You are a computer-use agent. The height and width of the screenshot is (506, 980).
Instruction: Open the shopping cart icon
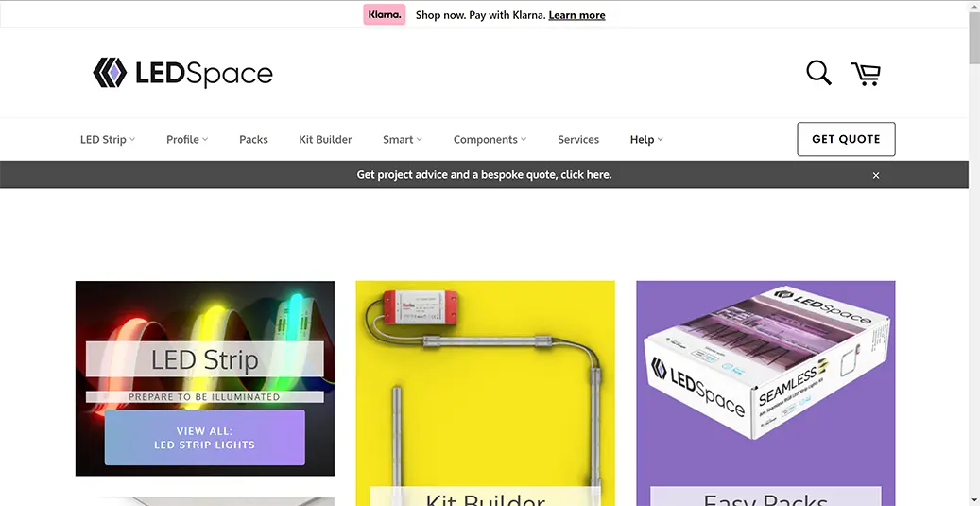866,74
